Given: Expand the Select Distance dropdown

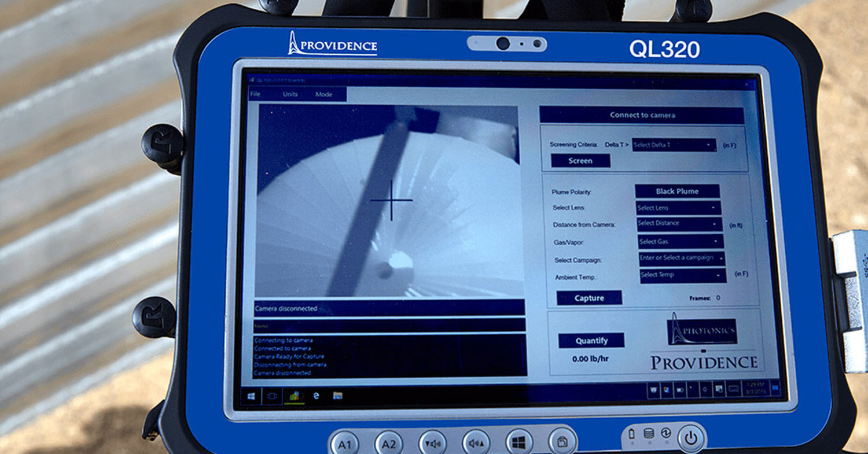Looking at the screenshot, I should pos(679,224).
